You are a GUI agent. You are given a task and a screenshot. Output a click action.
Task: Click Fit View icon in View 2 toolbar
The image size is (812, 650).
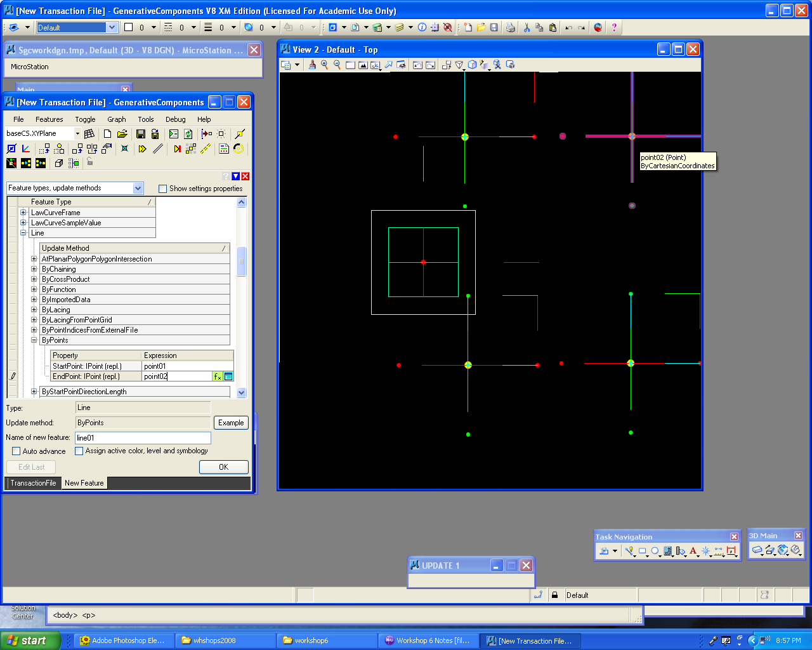tap(363, 65)
